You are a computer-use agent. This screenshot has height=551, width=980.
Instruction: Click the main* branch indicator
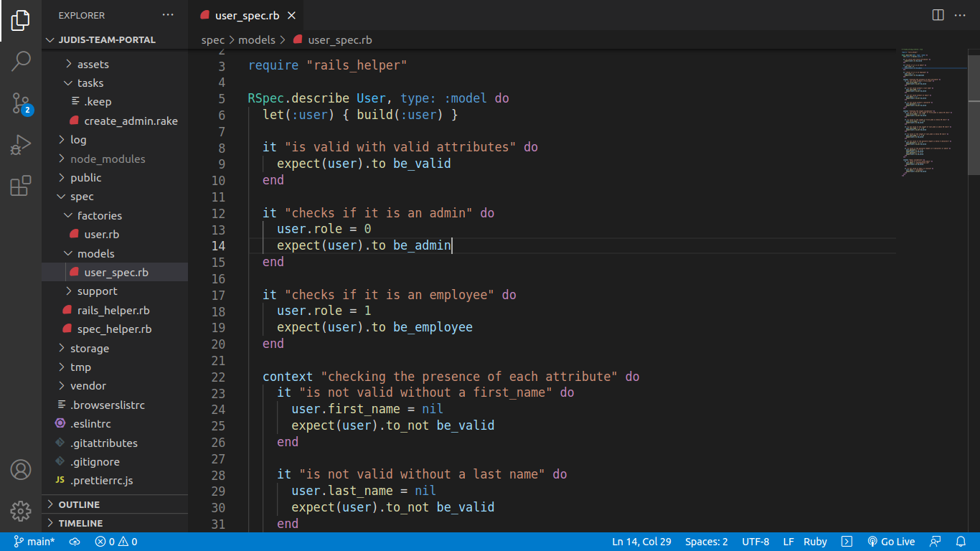[34, 542]
